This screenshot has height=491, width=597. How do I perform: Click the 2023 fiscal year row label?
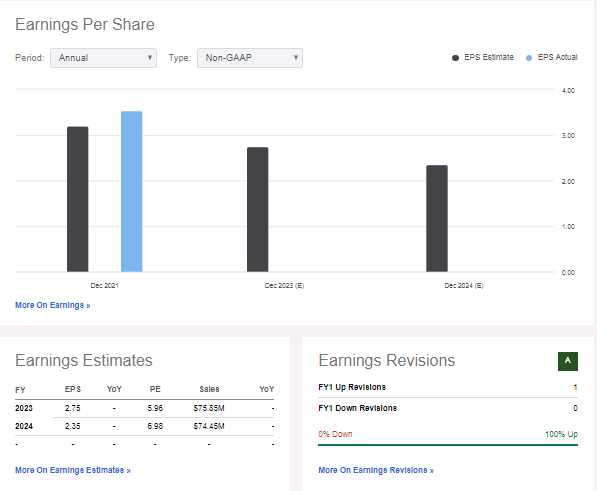tap(24, 408)
